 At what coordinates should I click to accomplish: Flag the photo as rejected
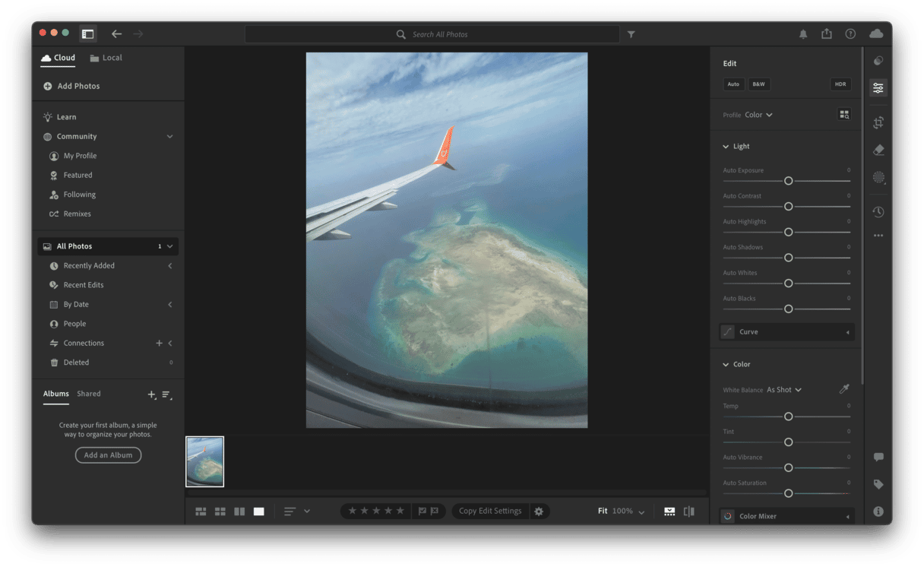tap(435, 512)
